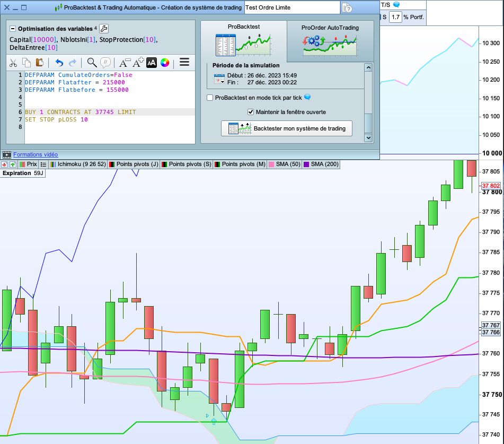
Task: Click the StopProtection[10] variable
Action: click(128, 40)
